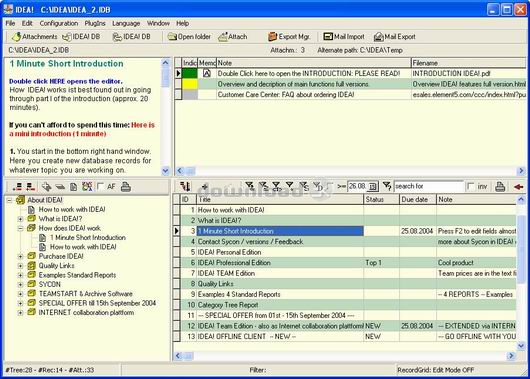Expand the Purchase IDEA! tree node
Screen dimensions: 530x379
click(x=20, y=256)
